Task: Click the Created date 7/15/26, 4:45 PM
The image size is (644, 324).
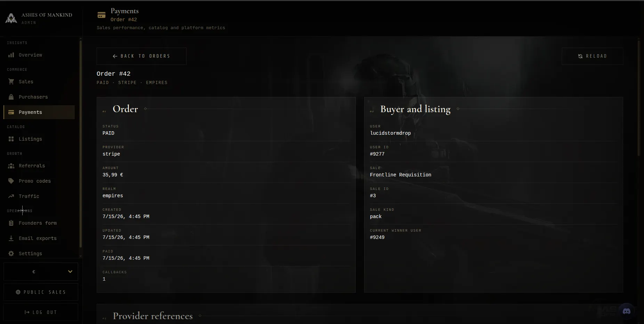Action: 126,216
